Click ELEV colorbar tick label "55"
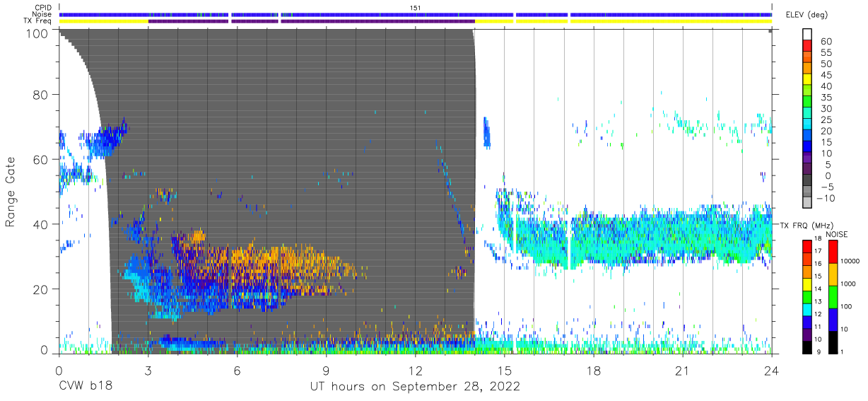 pos(826,53)
